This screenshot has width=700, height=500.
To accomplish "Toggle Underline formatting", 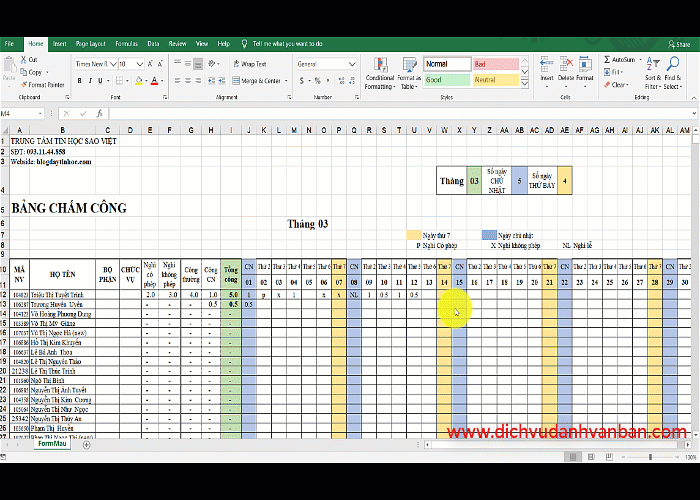I will tap(100, 81).
